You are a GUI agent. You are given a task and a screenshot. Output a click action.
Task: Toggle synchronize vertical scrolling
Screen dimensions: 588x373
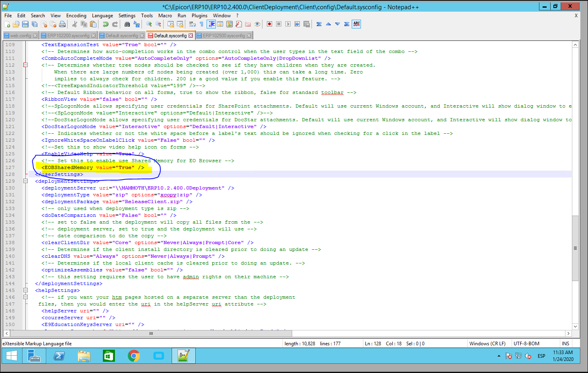click(x=171, y=24)
